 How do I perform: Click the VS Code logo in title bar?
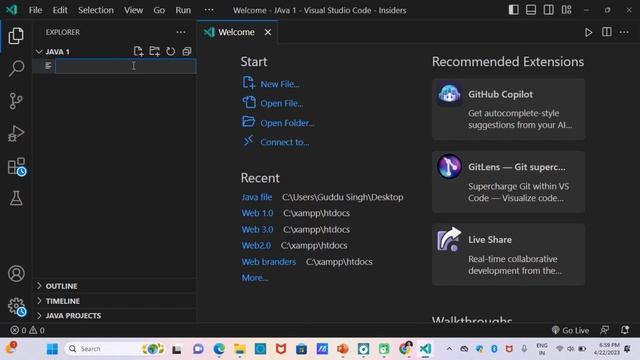click(x=11, y=10)
